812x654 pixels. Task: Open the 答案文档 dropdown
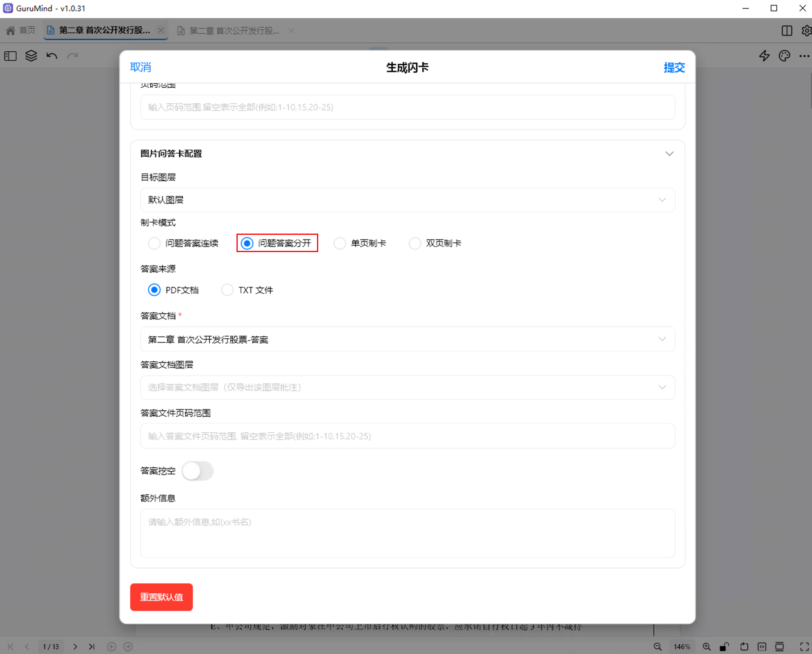pos(407,339)
